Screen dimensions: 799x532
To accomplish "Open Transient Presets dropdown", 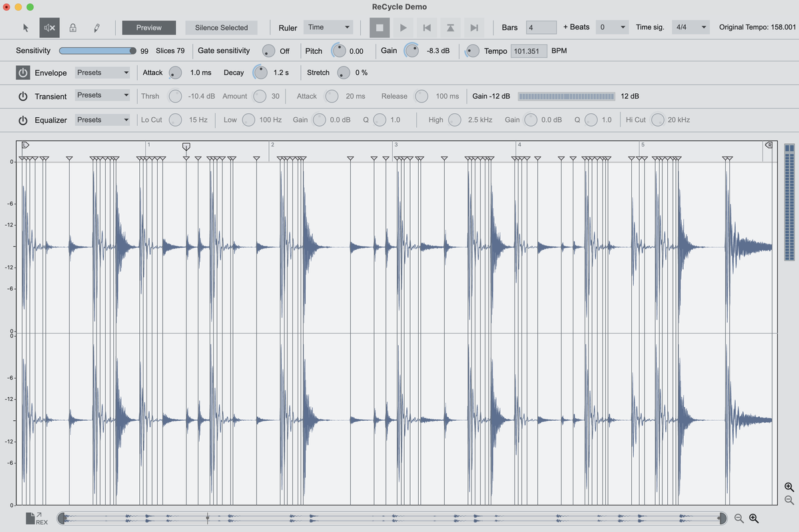I will (103, 96).
